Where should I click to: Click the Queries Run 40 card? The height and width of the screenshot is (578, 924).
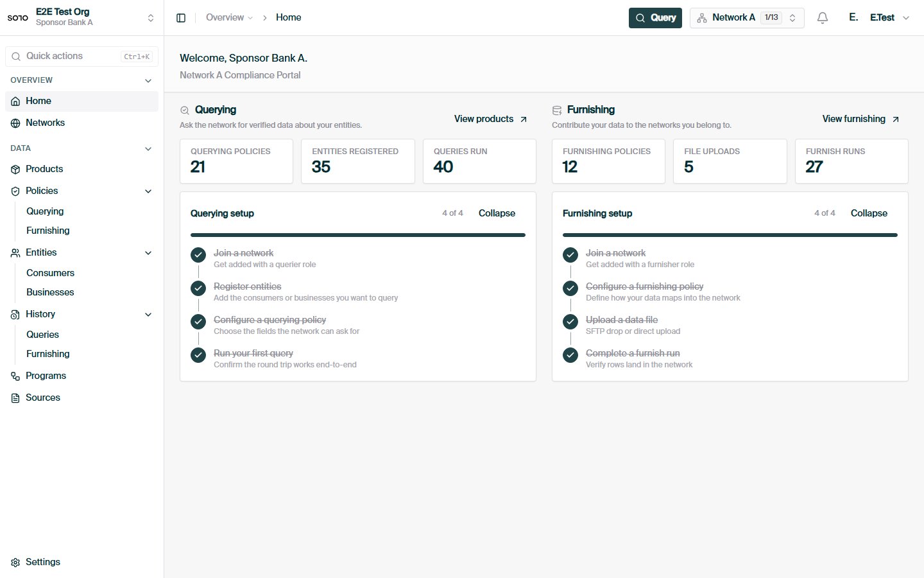coord(479,161)
